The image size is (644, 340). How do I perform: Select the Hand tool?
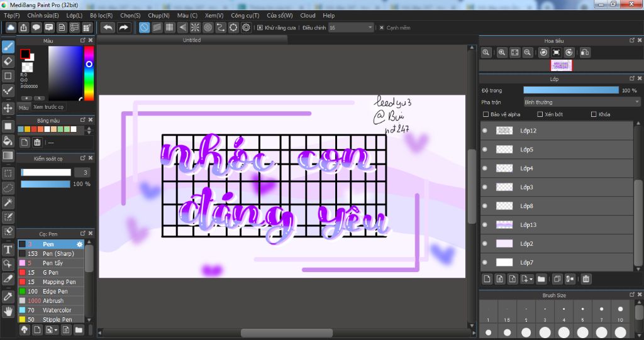(8, 311)
